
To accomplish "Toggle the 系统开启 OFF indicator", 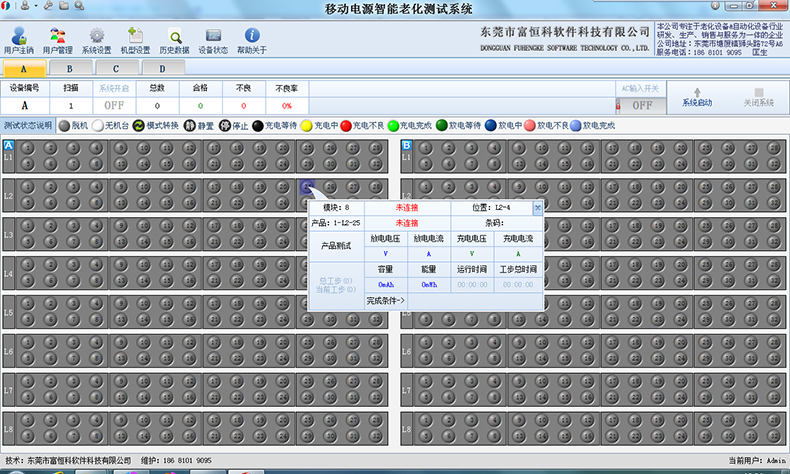I will coord(114,104).
